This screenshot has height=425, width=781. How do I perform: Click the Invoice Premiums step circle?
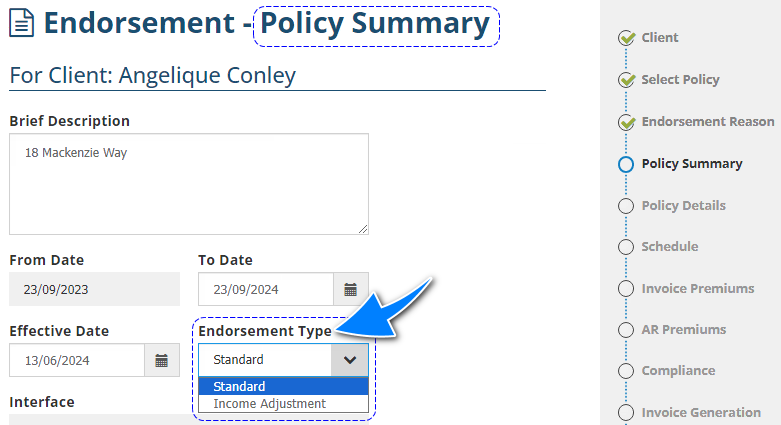pyautogui.click(x=627, y=289)
